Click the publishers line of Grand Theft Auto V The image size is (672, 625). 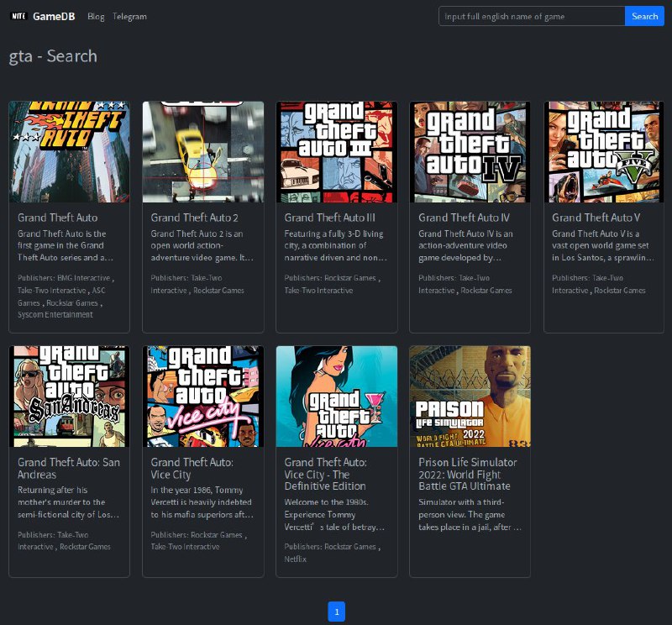(599, 284)
